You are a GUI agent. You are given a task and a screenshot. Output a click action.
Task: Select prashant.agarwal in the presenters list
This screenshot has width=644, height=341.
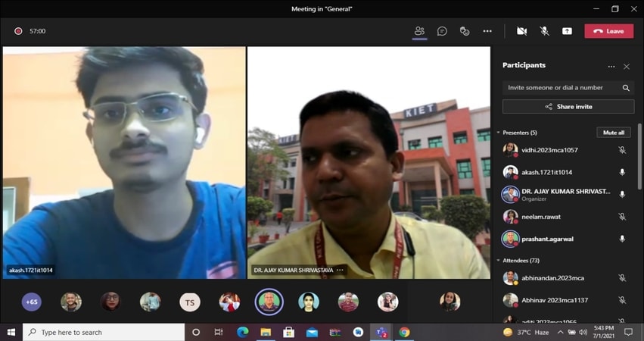click(547, 239)
